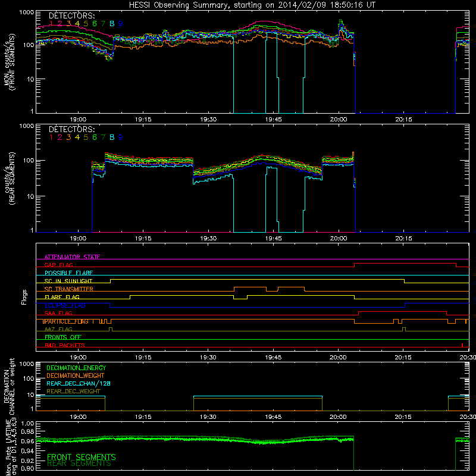
Task: Click the DECIMATION_ENERGY legend entry
Action: coord(76,368)
